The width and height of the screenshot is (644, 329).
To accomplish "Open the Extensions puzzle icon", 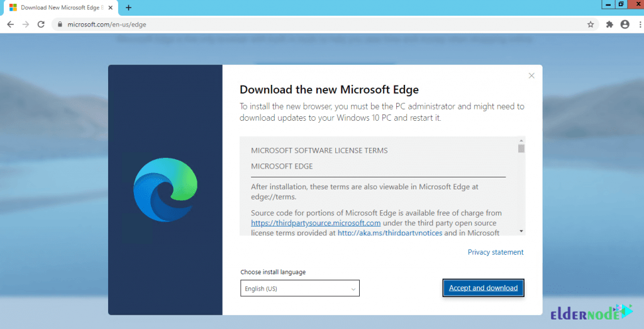I will [609, 25].
